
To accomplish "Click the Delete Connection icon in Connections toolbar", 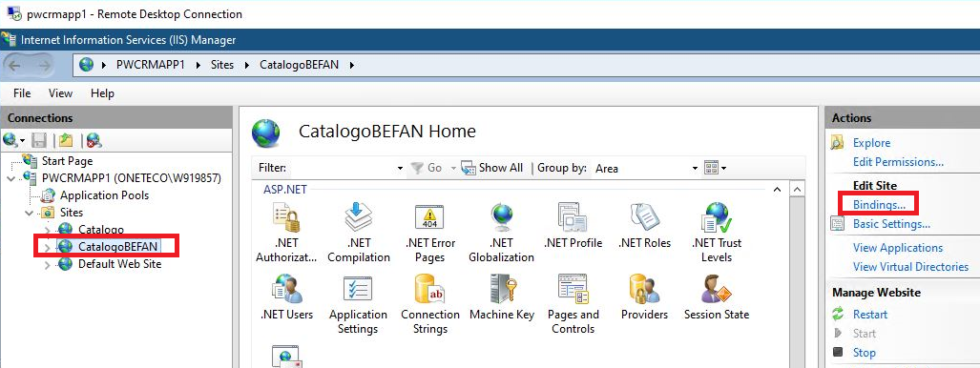I will (x=94, y=140).
